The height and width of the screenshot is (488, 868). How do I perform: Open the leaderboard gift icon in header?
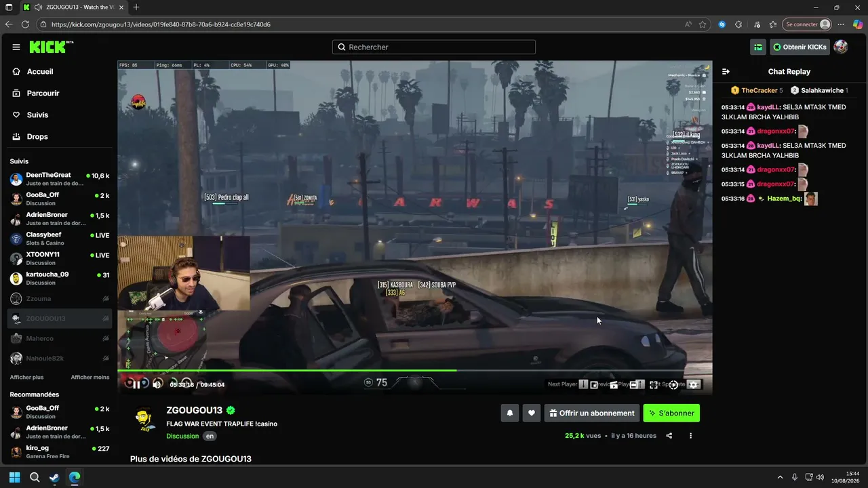pos(758,47)
